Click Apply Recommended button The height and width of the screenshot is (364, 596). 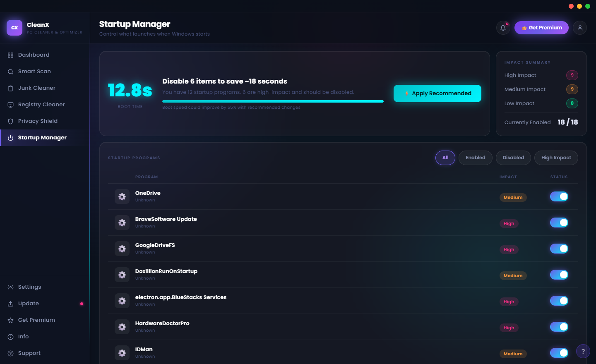[437, 93]
